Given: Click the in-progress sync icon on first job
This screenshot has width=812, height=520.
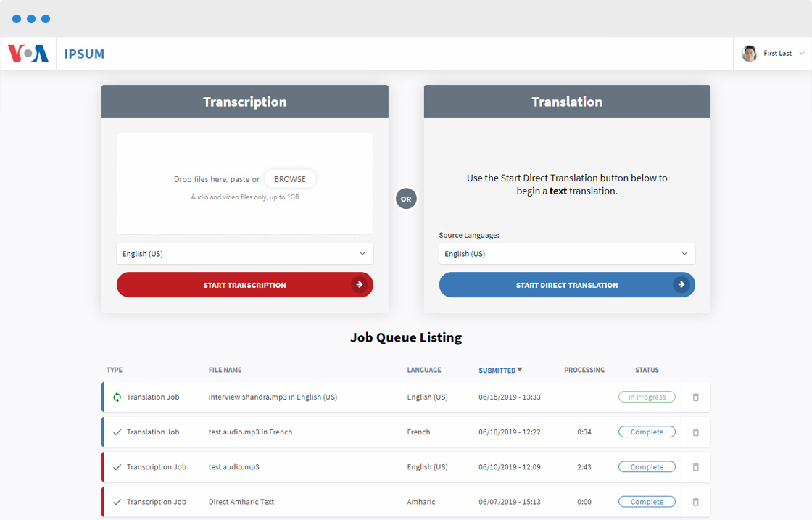Looking at the screenshot, I should 117,397.
